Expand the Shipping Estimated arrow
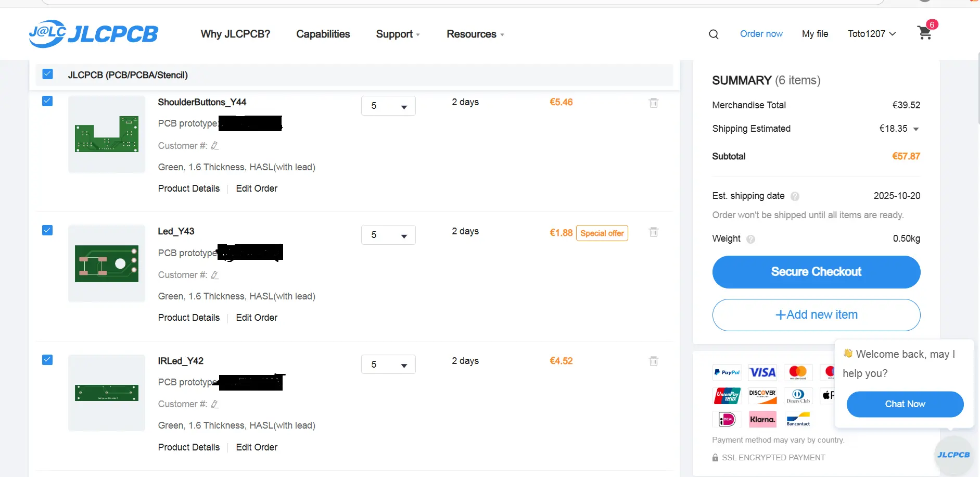This screenshot has width=980, height=477. 916,129
